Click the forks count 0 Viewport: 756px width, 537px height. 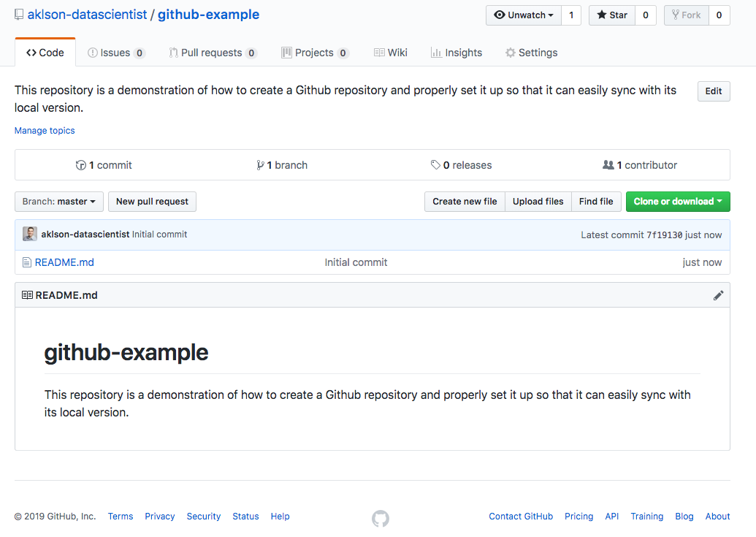719,15
